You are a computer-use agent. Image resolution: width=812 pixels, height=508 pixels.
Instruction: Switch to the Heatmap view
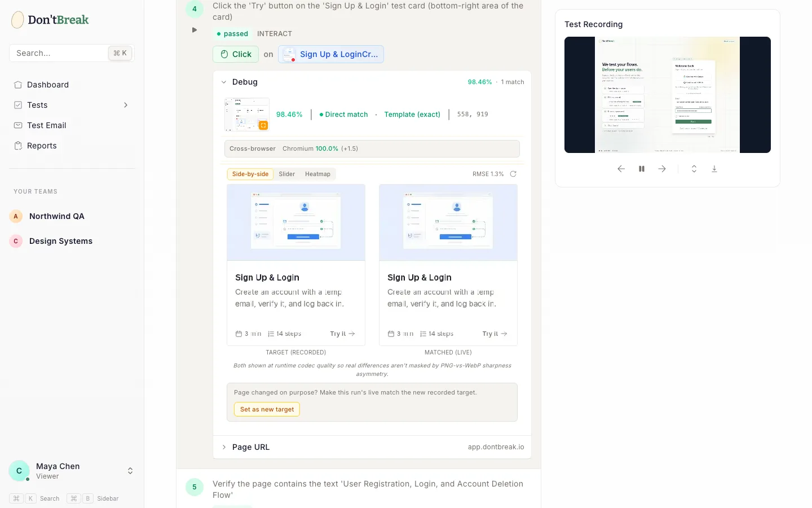[x=318, y=174]
